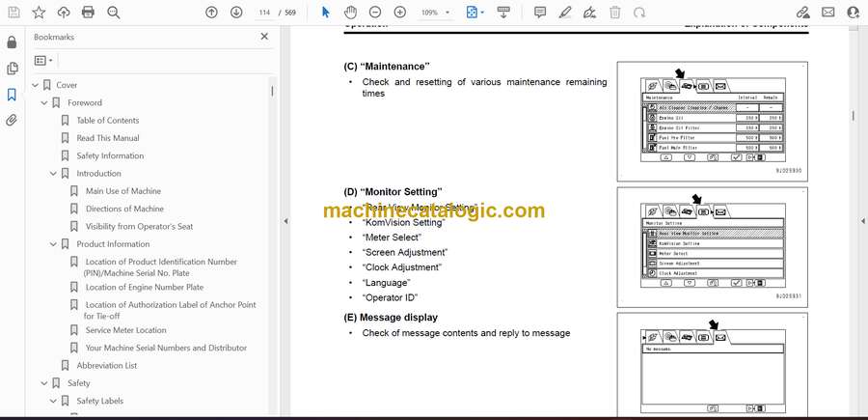Click the "Language" bullet text
Image resolution: width=868 pixels, height=420 pixels.
(387, 283)
